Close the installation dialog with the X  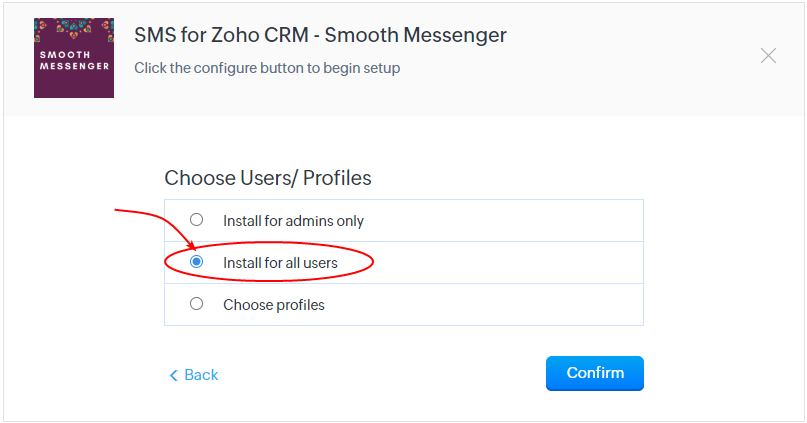(x=768, y=56)
